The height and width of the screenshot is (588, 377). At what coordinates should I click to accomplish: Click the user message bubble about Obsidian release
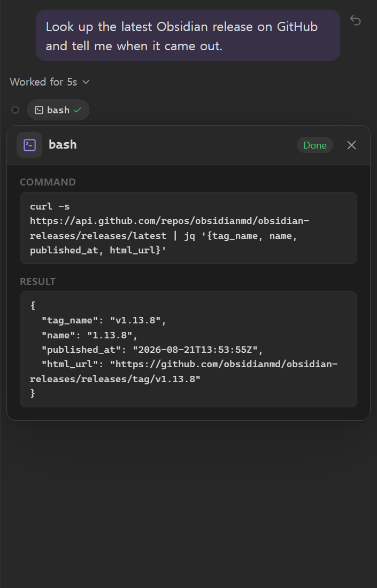(x=188, y=36)
